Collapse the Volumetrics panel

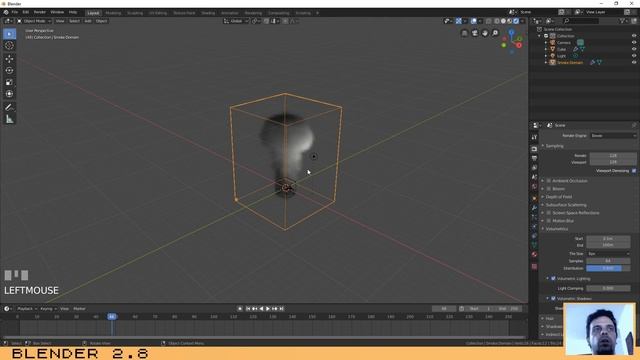click(557, 229)
